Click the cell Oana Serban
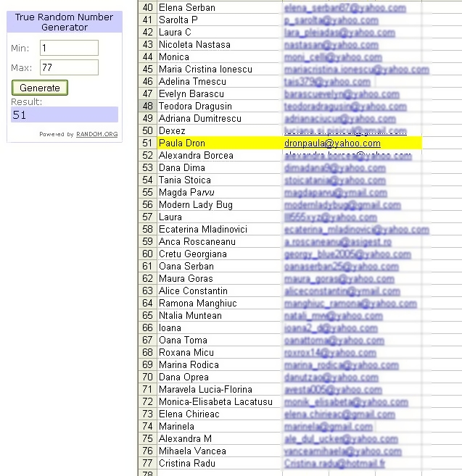Image resolution: width=462 pixels, height=476 pixels. coord(220,266)
